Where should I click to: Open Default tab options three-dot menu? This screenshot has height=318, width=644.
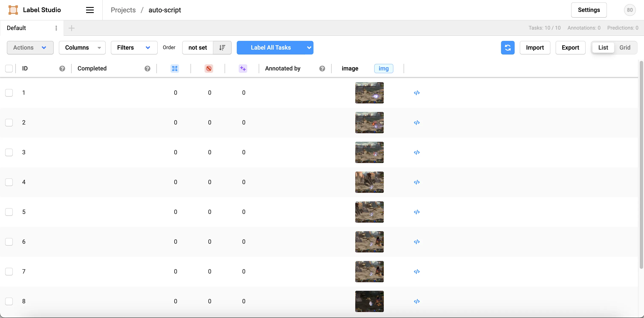56,28
